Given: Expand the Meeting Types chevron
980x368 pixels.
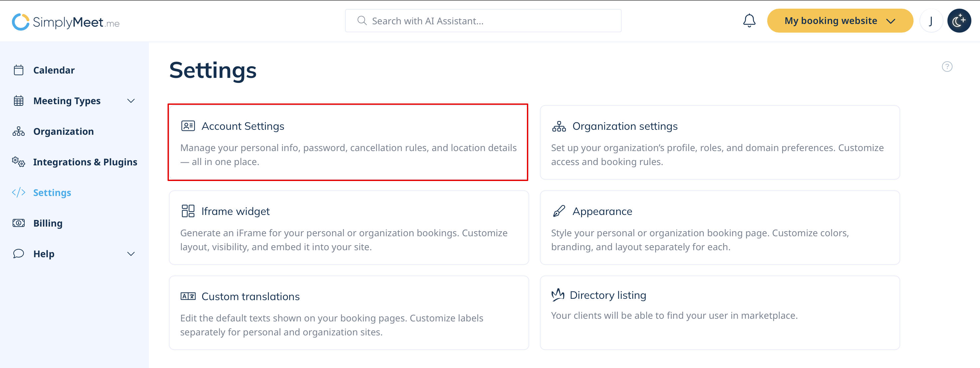Looking at the screenshot, I should (x=131, y=101).
